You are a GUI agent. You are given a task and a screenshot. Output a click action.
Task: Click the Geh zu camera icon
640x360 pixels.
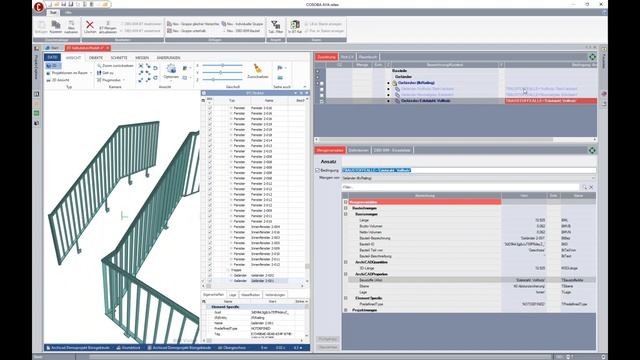[x=99, y=73]
